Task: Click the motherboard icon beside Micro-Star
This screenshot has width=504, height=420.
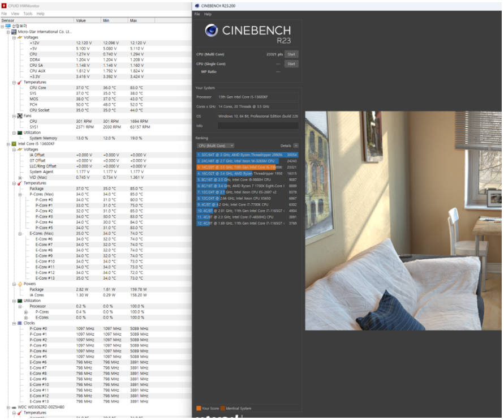Action: click(14, 32)
